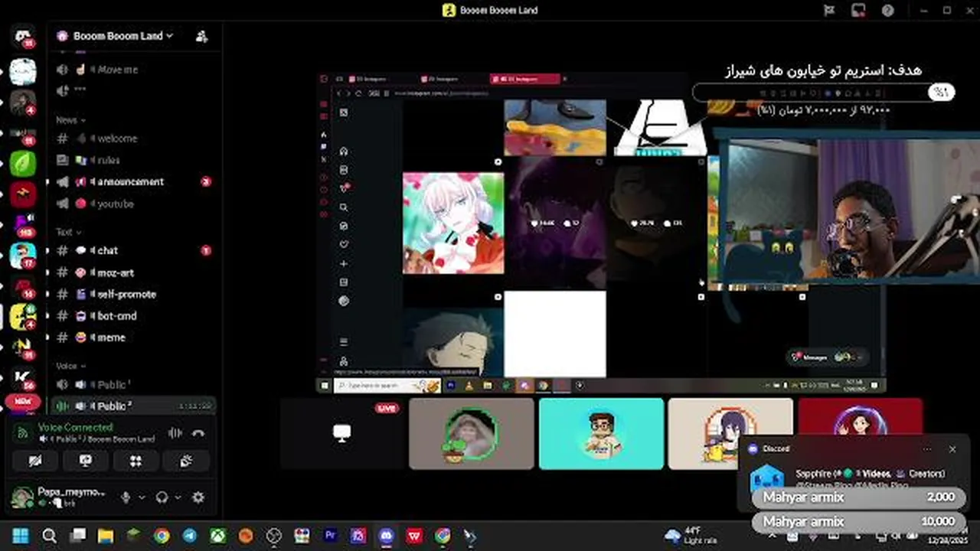Click the server icon with 56 badge
This screenshot has height=551, width=980.
pyautogui.click(x=23, y=377)
